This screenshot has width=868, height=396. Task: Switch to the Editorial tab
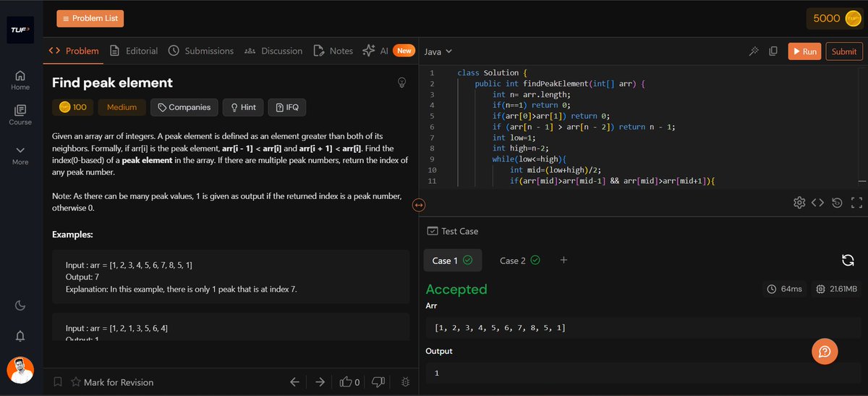point(134,51)
